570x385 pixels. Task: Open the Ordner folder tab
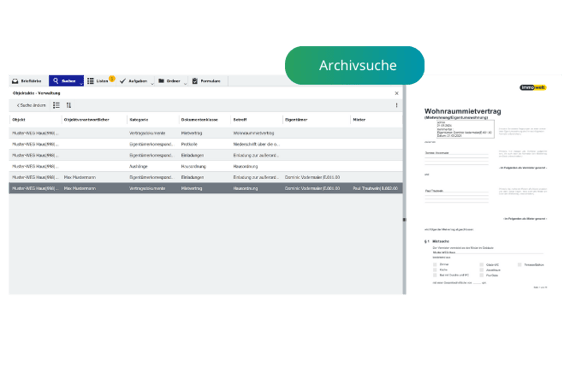click(172, 81)
